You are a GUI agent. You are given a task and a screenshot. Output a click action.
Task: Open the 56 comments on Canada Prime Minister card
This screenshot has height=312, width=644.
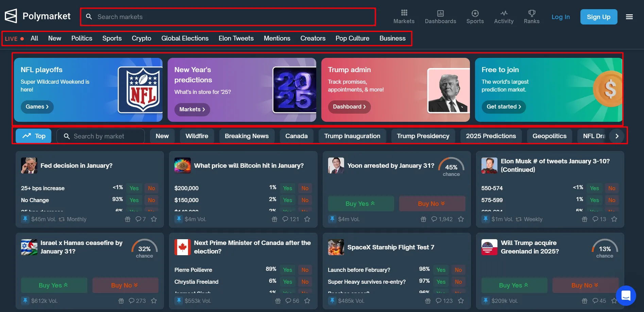click(292, 301)
